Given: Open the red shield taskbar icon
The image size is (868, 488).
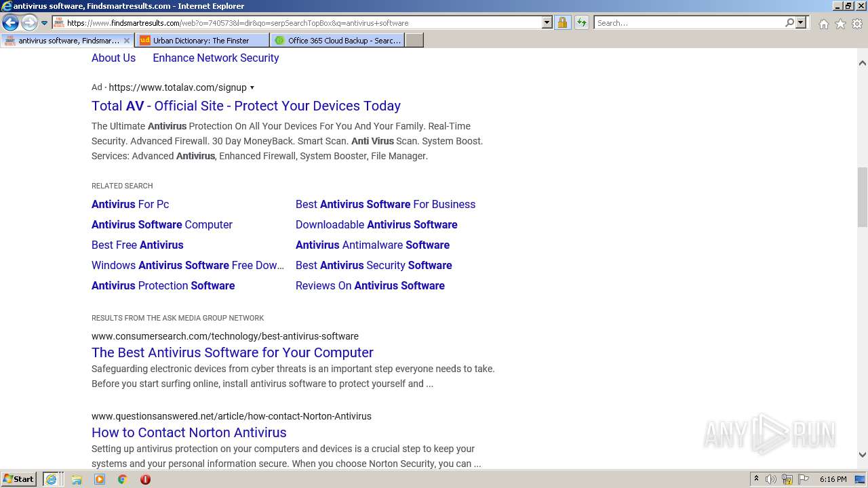Looking at the screenshot, I should click(145, 479).
